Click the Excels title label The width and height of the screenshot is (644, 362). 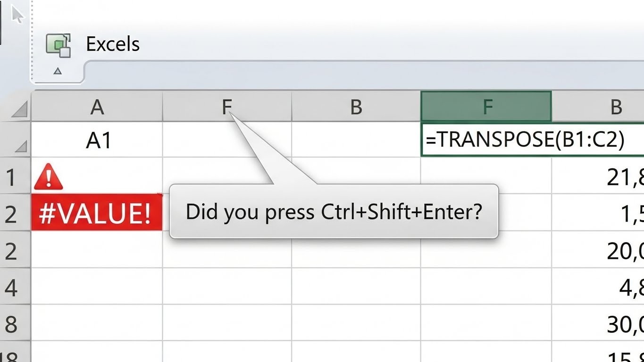point(113,44)
